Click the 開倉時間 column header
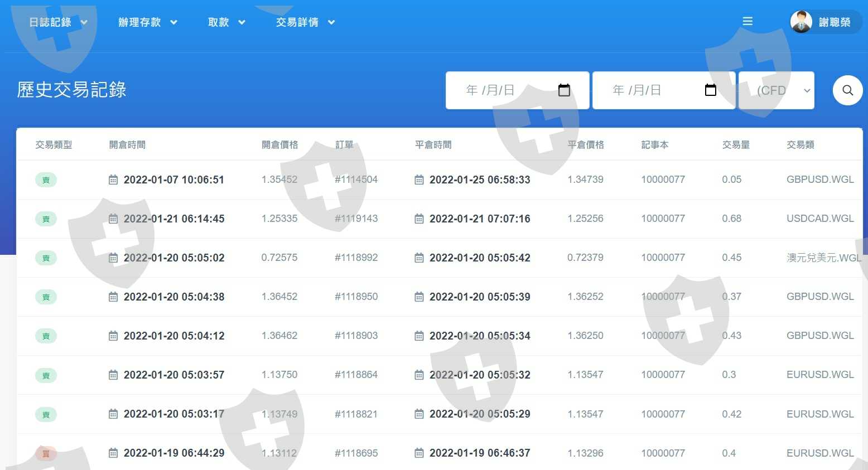This screenshot has height=470, width=868. click(x=127, y=145)
